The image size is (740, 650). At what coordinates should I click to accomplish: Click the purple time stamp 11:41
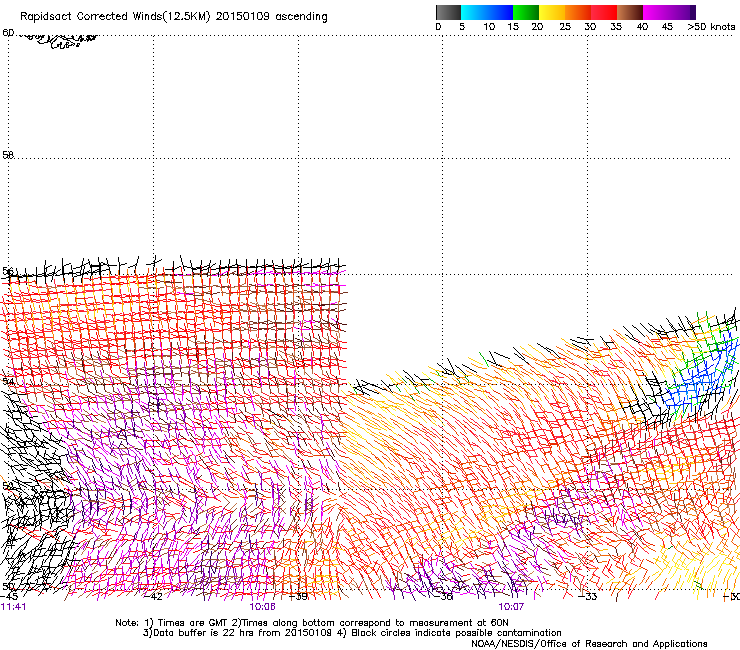coord(13,607)
